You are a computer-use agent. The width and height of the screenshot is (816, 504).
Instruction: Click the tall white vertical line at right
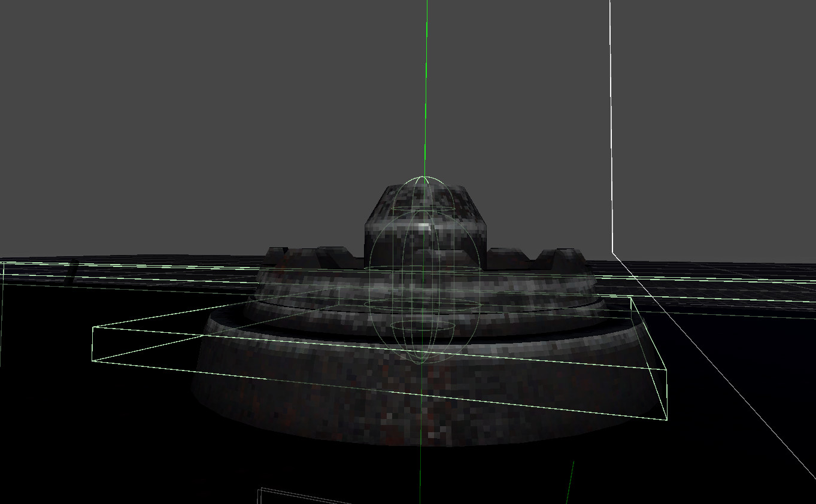[x=611, y=126]
